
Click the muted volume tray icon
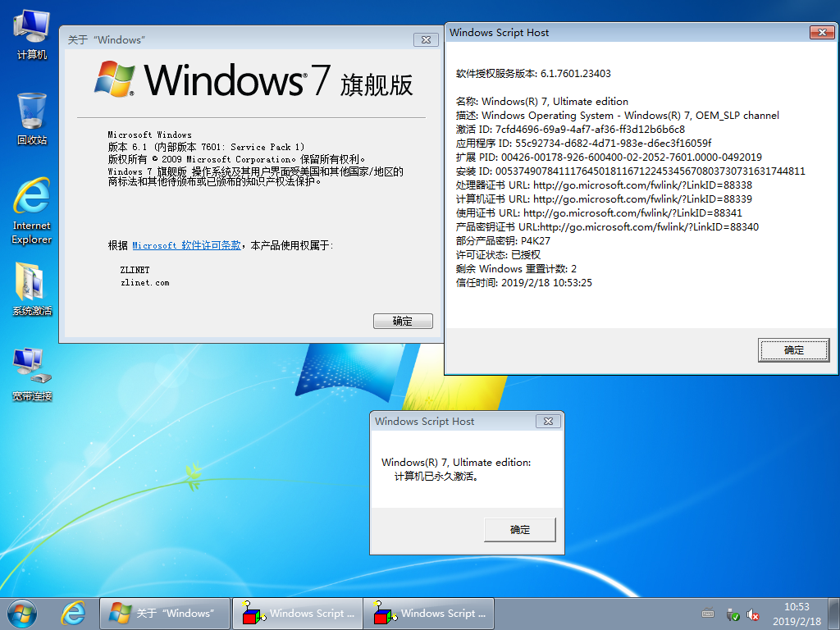point(753,614)
